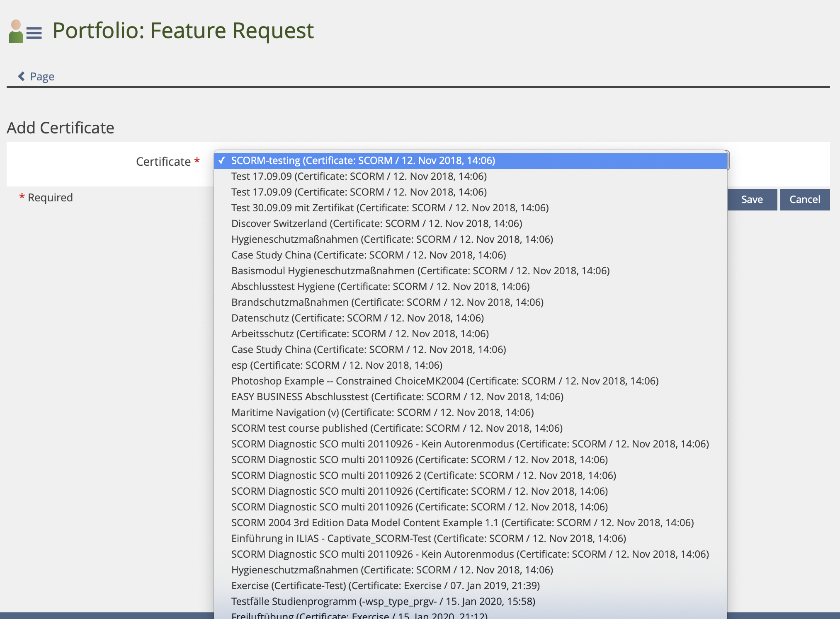Choose Discover Switzerland certificate option
The height and width of the screenshot is (619, 840).
tap(376, 224)
